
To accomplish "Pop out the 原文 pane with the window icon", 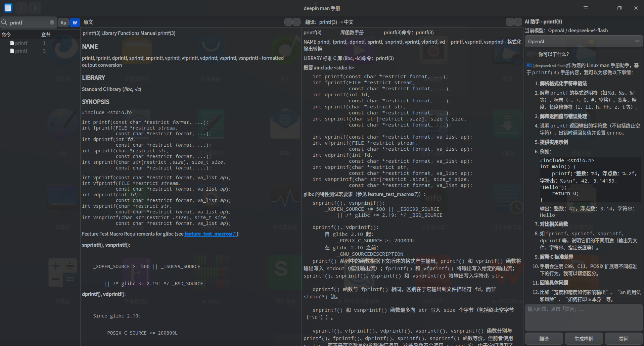I will point(288,22).
